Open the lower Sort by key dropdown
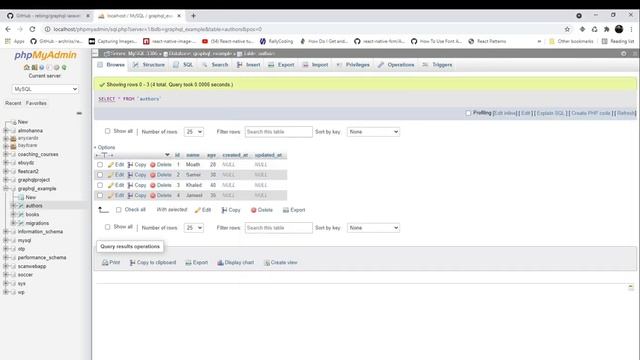The width and height of the screenshot is (640, 360). [x=373, y=228]
